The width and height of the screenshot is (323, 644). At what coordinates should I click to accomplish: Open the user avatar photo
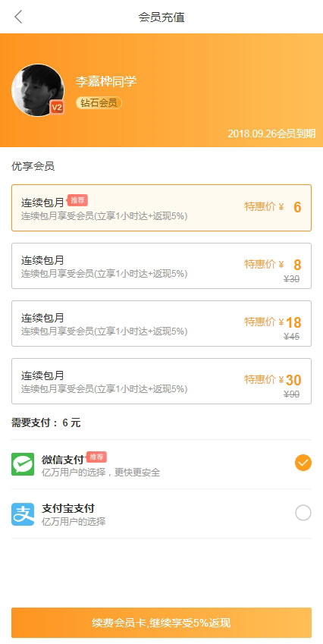[38, 90]
